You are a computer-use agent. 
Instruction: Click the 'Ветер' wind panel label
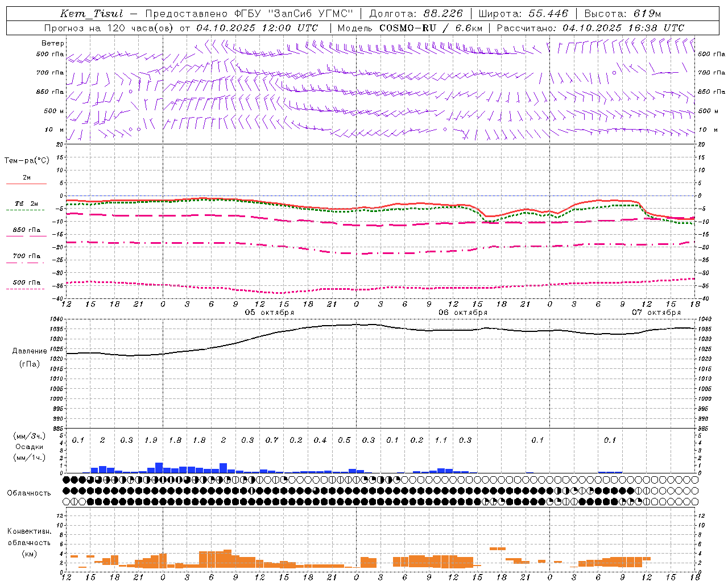click(53, 43)
